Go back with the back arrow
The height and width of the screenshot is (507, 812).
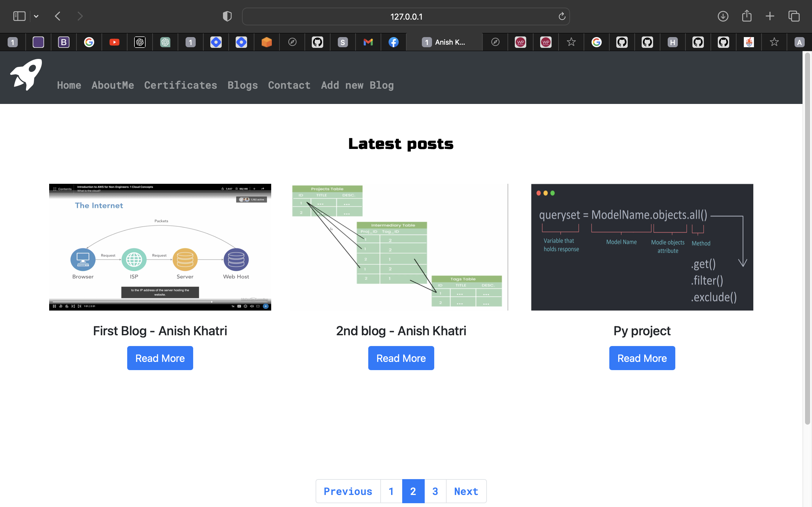point(58,16)
